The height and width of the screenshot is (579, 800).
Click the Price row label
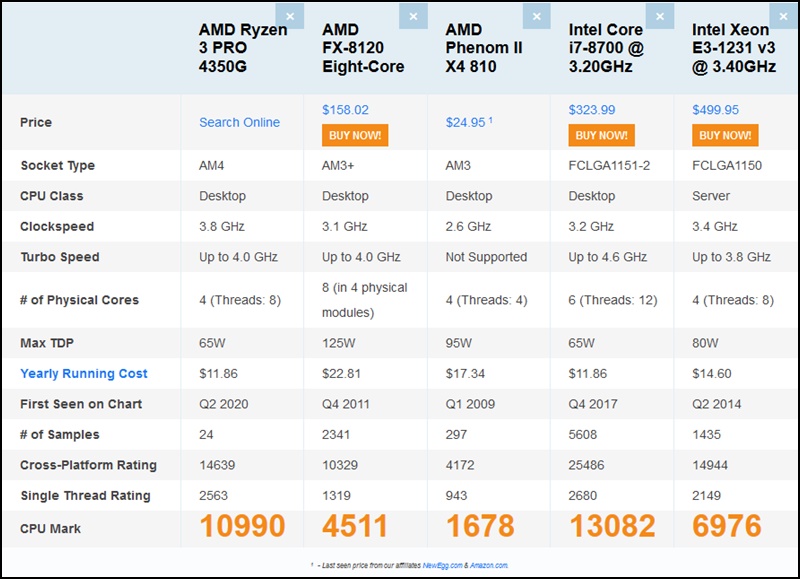click(36, 122)
